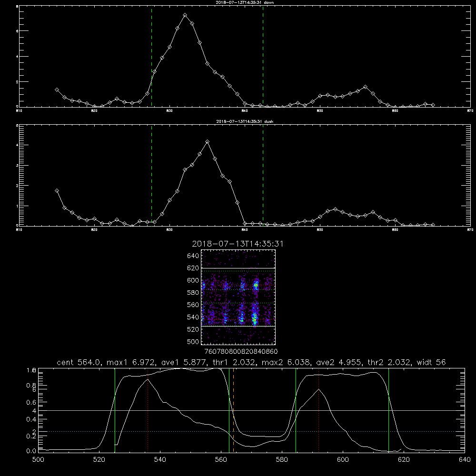Viewport: 476px width, 476px height.
Task: Click the left green dashed line in dawn plot
Action: tap(151, 56)
